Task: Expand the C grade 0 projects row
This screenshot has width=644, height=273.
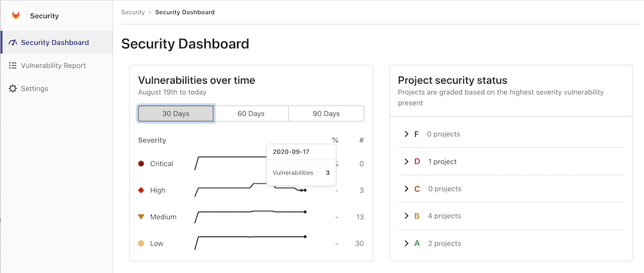Action: 406,189
